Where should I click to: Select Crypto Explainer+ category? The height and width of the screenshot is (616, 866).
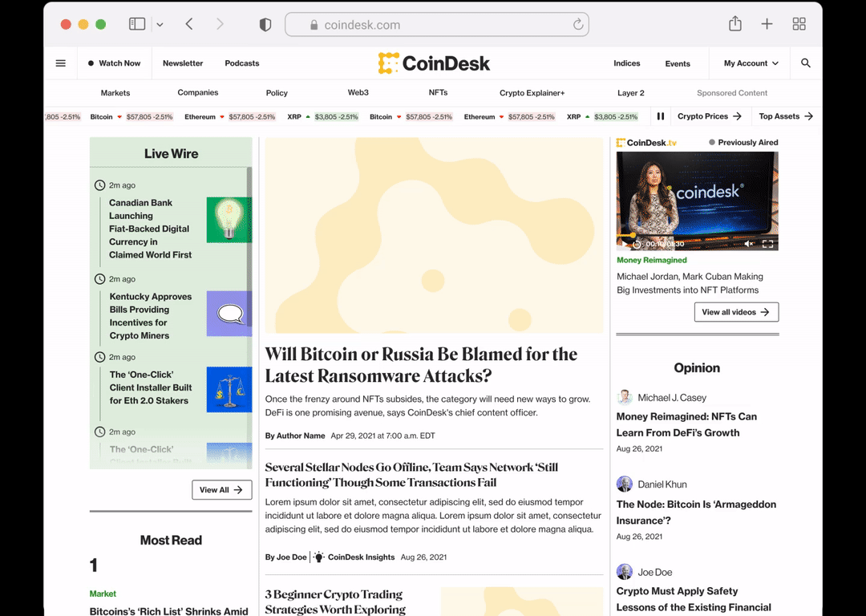tap(532, 93)
